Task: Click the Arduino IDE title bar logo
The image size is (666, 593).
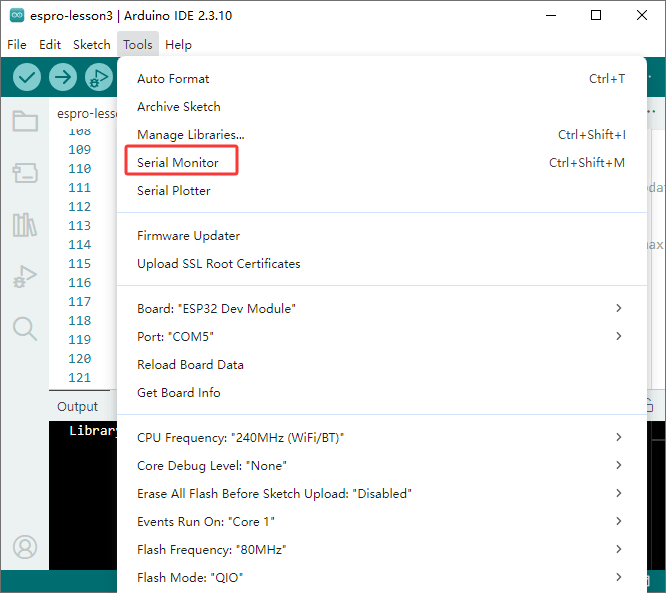Action: tap(17, 15)
